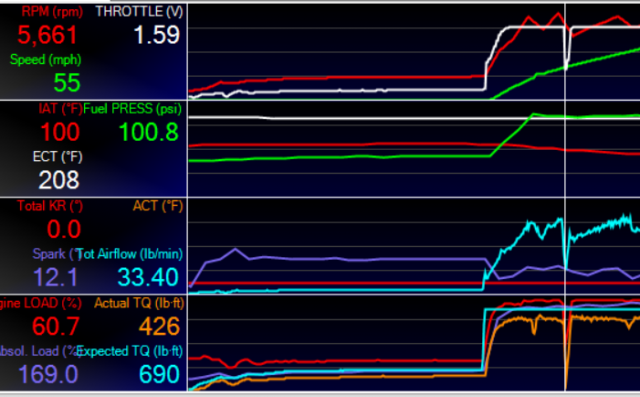Select the RPM (rpm) channel label
This screenshot has width=640, height=397.
coord(52,11)
